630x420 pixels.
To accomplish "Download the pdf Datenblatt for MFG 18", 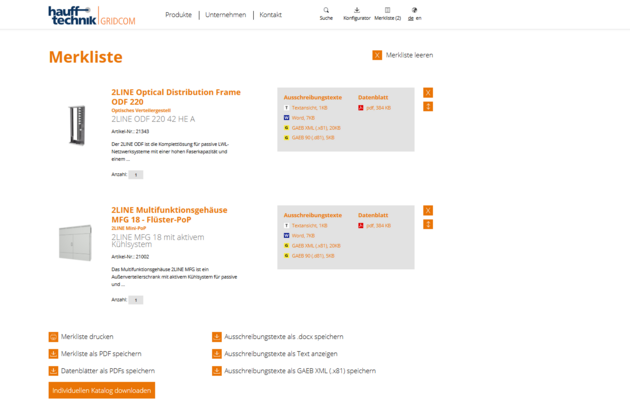I will 378,225.
